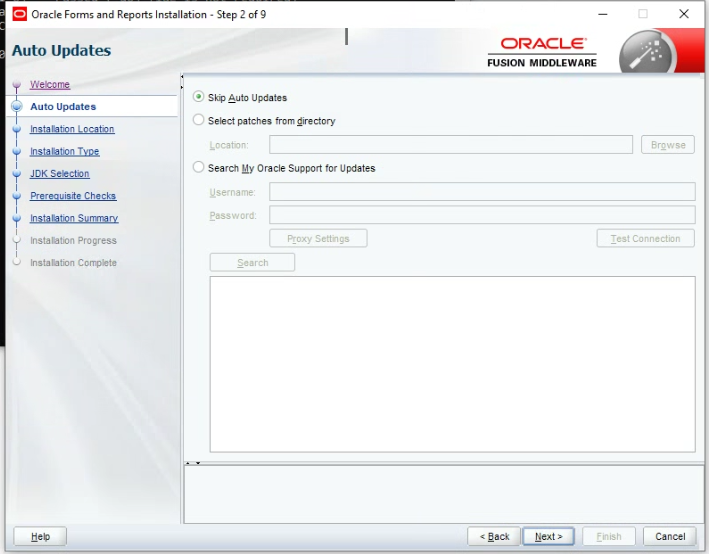
Task: Click Installation Complete step label
Action: click(x=73, y=263)
